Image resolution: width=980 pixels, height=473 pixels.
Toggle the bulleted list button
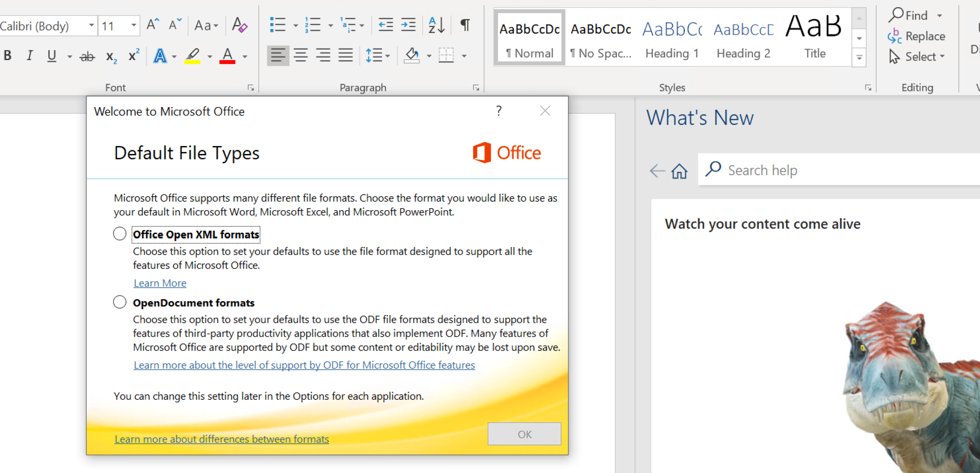(278, 25)
